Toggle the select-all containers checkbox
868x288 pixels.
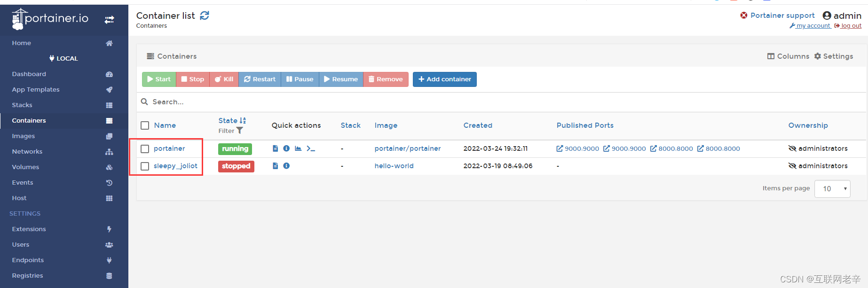pyautogui.click(x=145, y=125)
